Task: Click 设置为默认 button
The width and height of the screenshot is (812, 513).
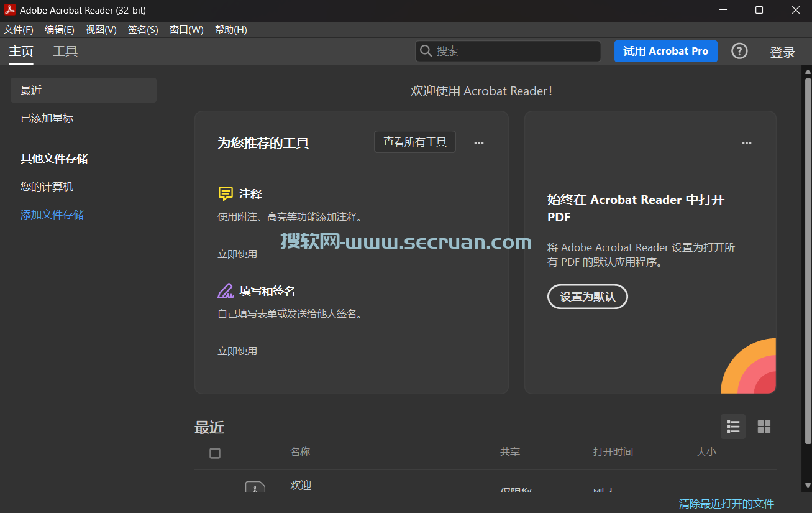Action: pyautogui.click(x=588, y=297)
